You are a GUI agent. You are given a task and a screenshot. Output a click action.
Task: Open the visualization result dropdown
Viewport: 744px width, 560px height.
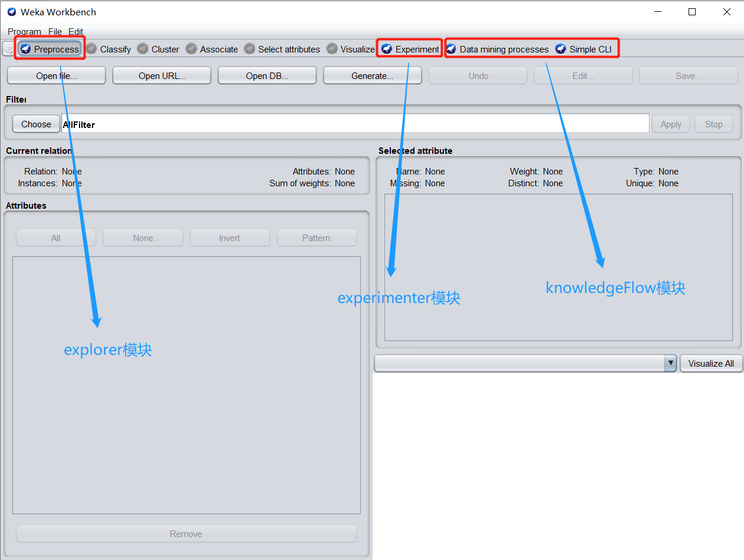[x=671, y=363]
